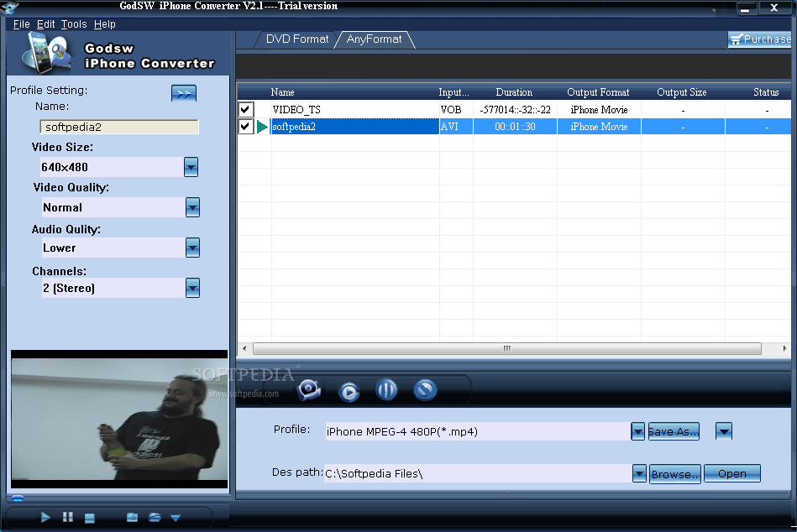Click the file list scroll left arrow
This screenshot has height=532, width=797.
(244, 348)
